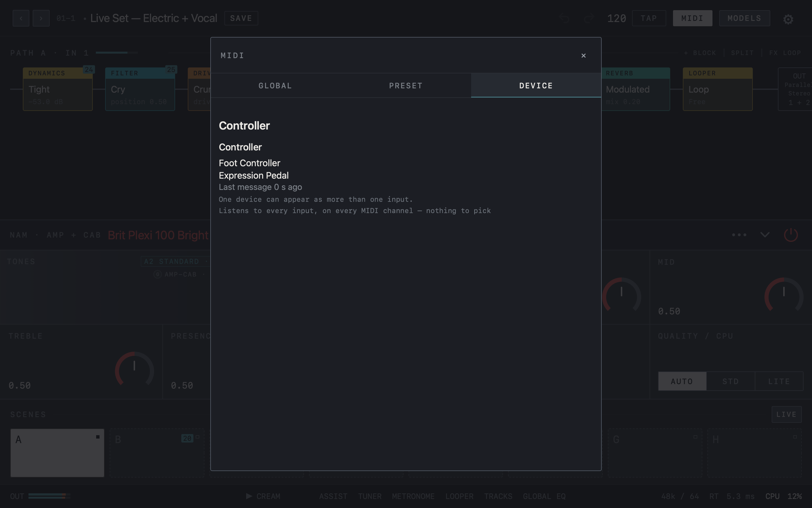
Task: Add a block with + BLOCK
Action: click(x=700, y=53)
